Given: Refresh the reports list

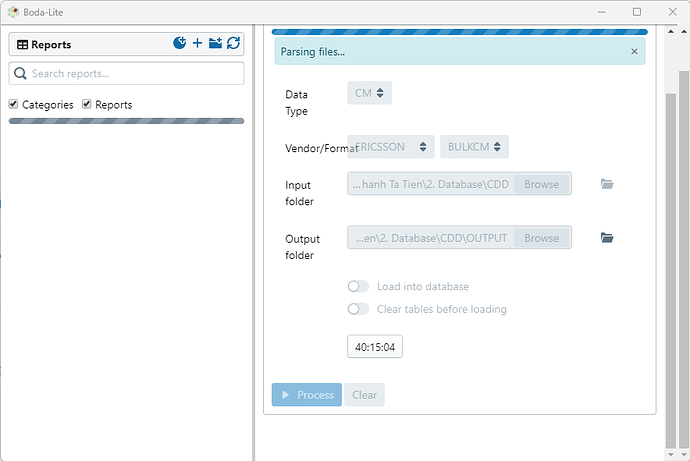Looking at the screenshot, I should click(233, 43).
